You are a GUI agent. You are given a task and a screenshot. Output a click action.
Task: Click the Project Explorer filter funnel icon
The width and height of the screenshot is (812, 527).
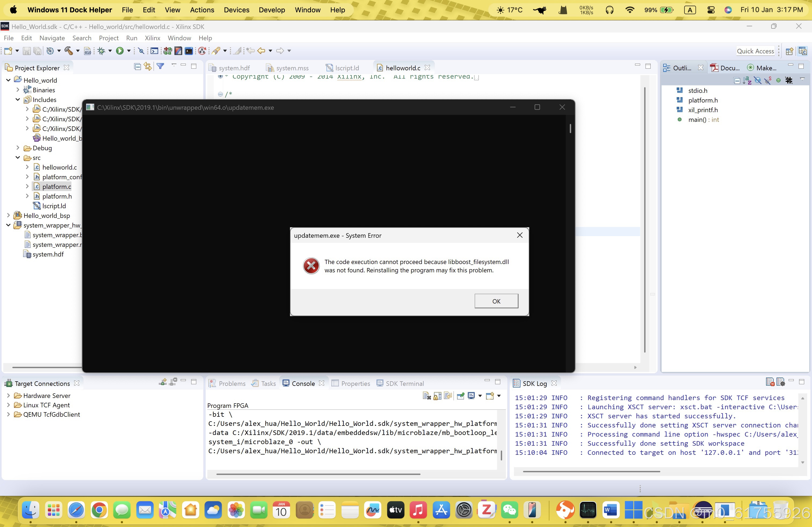pos(160,67)
